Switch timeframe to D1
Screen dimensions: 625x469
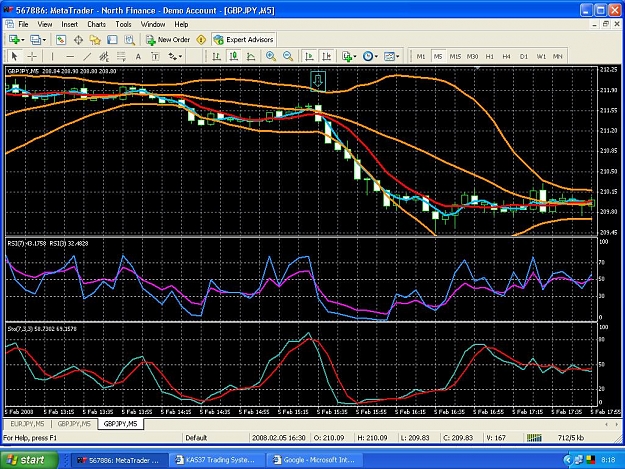pos(524,57)
